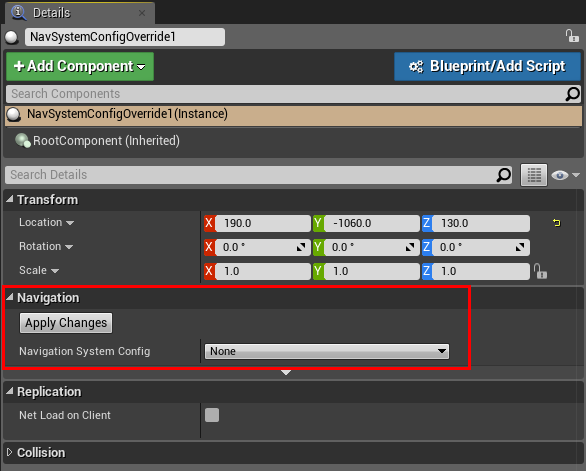Click the Apply Changes button
This screenshot has height=471, width=586.
(x=66, y=323)
